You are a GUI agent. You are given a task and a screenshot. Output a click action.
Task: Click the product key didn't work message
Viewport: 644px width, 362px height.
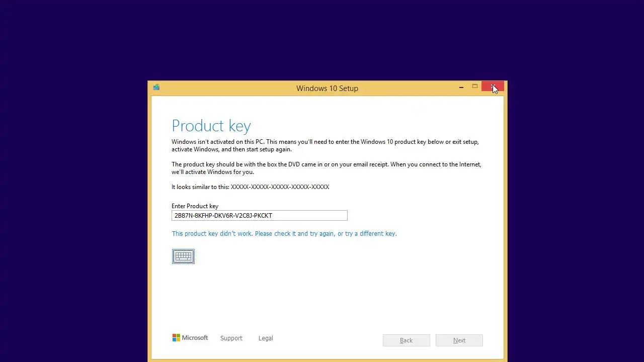284,234
